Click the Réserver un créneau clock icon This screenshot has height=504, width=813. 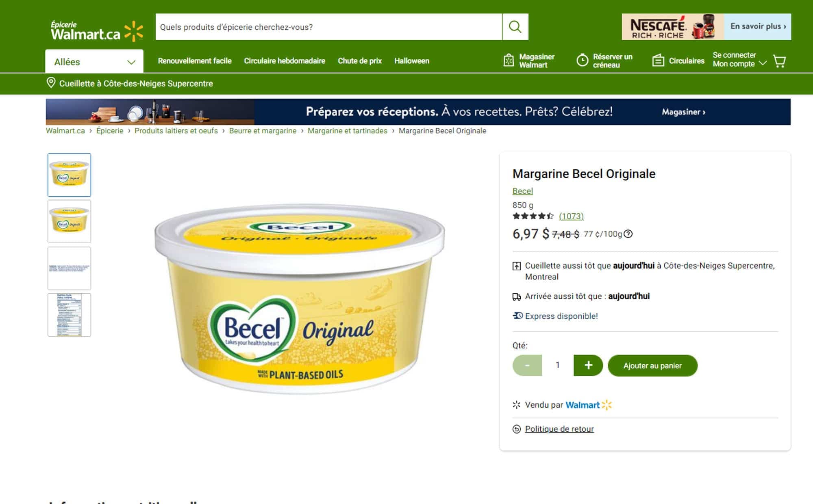pyautogui.click(x=582, y=61)
